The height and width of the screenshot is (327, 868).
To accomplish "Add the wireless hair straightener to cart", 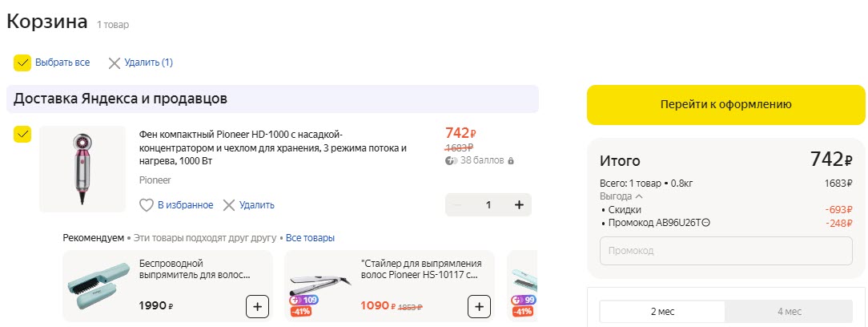I will point(256,306).
